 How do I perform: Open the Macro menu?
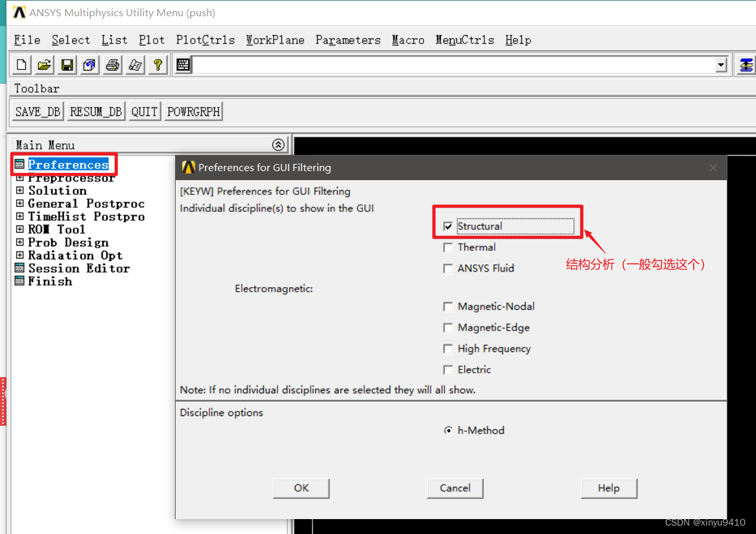tap(408, 40)
